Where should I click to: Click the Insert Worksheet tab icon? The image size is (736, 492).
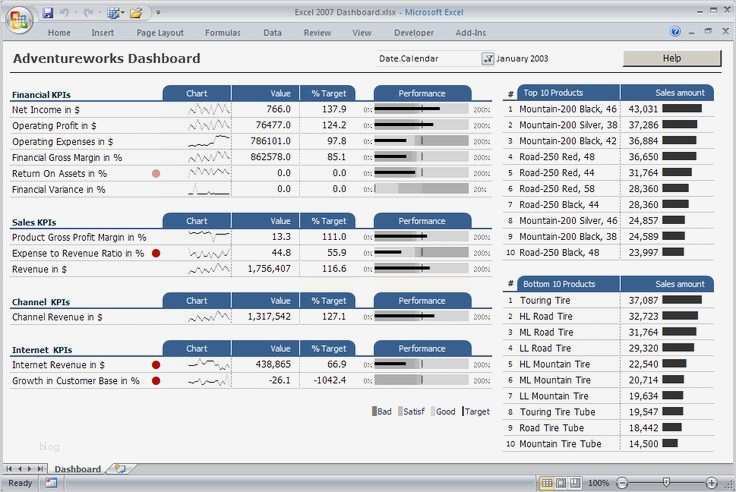pyautogui.click(x=120, y=469)
